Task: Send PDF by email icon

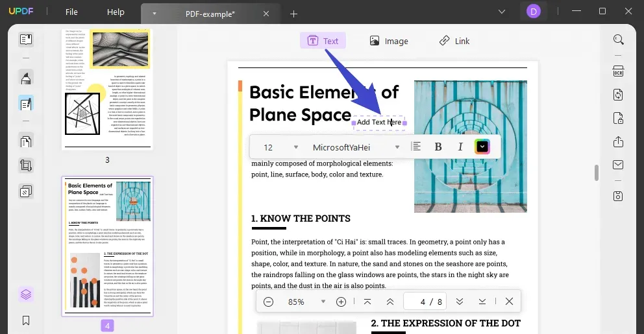Action: pyautogui.click(x=618, y=165)
